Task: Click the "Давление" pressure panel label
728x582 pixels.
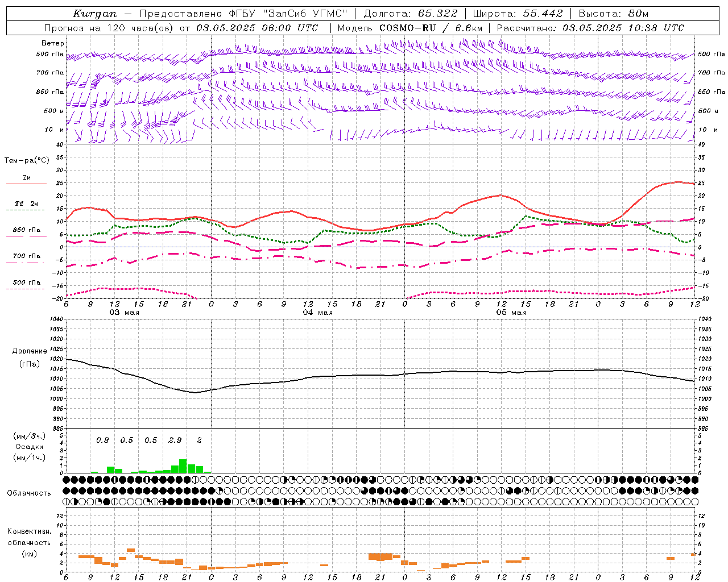Action: click(x=29, y=351)
